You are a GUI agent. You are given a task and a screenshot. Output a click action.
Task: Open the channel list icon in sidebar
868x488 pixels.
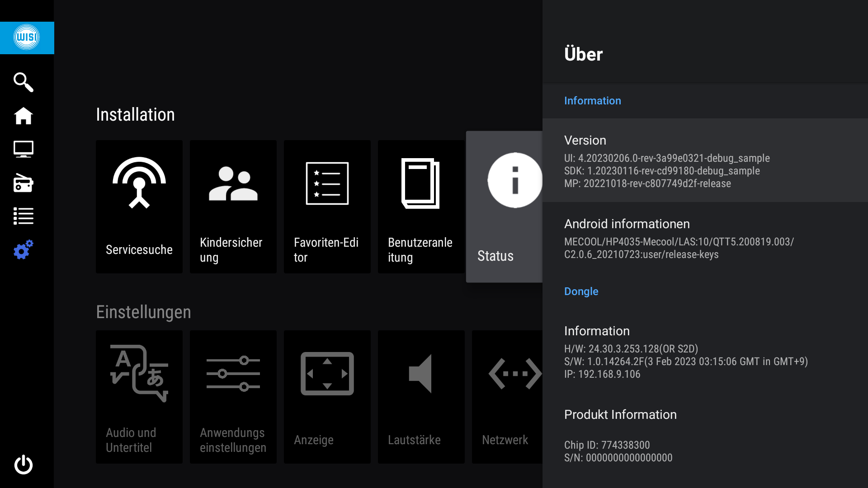coord(24,216)
